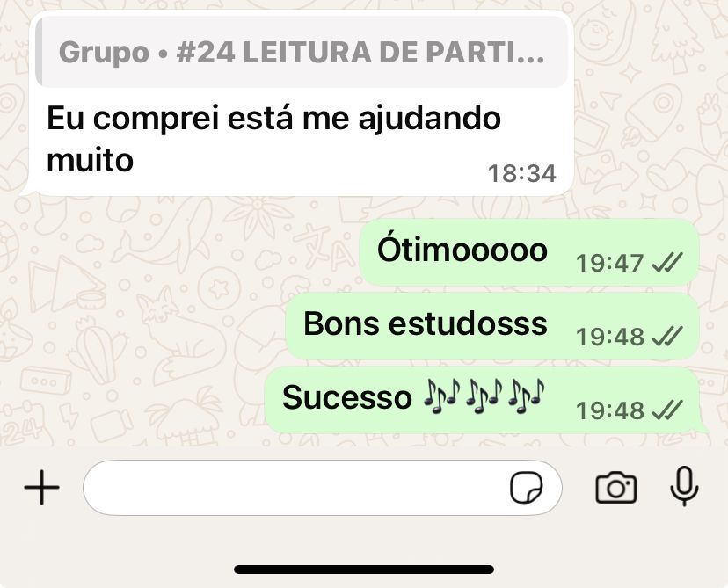Tap the 'Bons estudosss' message bubble
This screenshot has height=588, width=728.
[x=492, y=326]
